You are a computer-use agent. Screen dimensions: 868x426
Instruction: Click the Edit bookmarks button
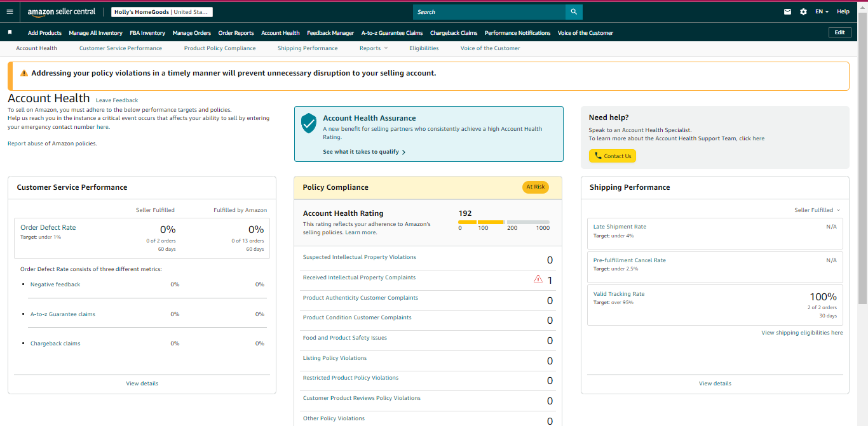pos(839,32)
